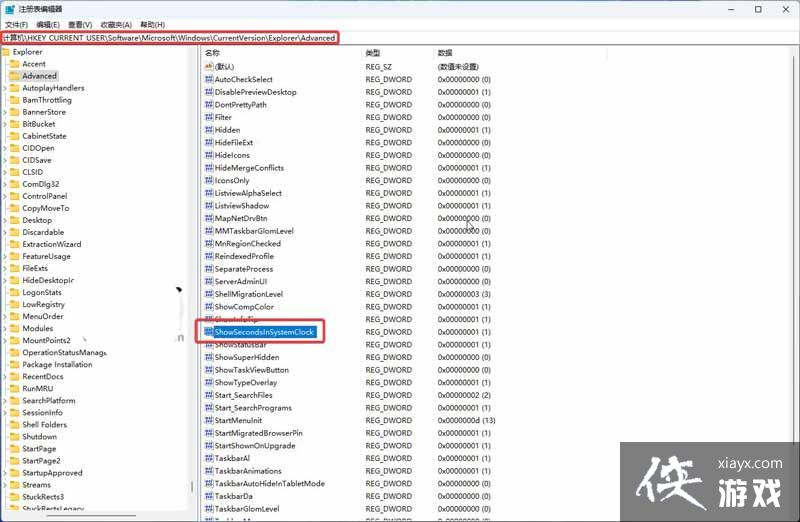Select the DontPrettyPath value name
Image resolution: width=800 pixels, height=522 pixels.
pyautogui.click(x=241, y=105)
